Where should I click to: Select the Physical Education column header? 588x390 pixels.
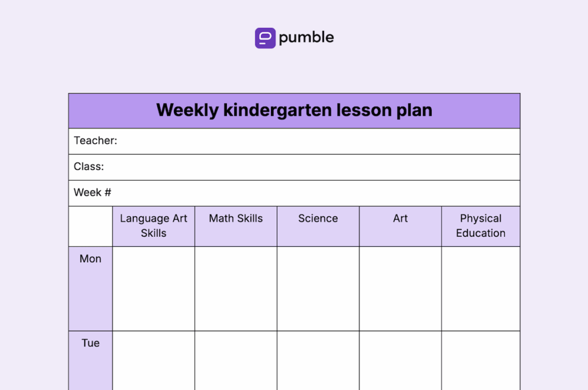coord(481,227)
